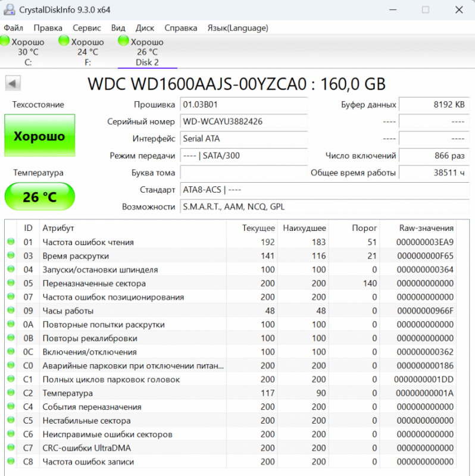The width and height of the screenshot is (475, 476).
Task: Open the Файл menu
Action: point(13,28)
